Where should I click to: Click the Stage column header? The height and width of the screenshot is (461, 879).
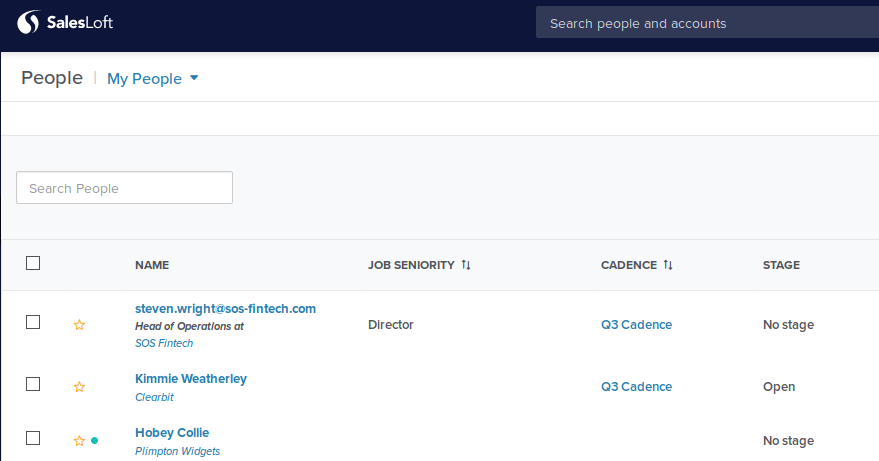pyautogui.click(x=781, y=265)
